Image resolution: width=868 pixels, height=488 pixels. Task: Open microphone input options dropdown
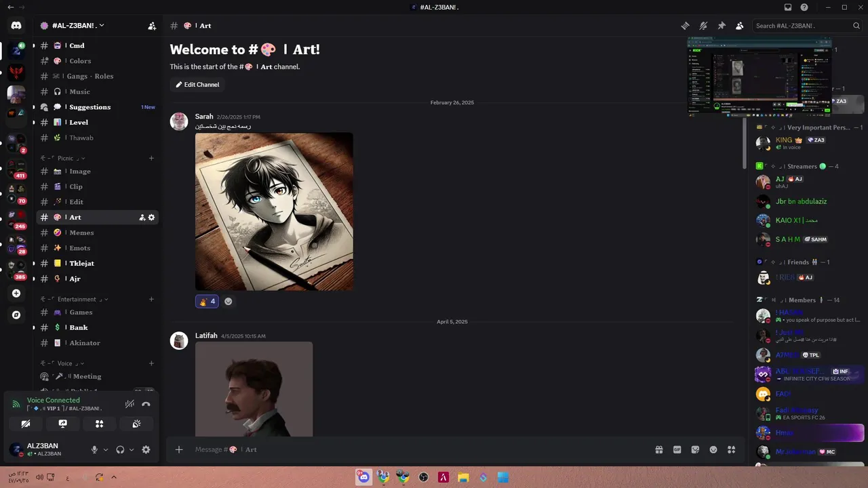tap(106, 449)
